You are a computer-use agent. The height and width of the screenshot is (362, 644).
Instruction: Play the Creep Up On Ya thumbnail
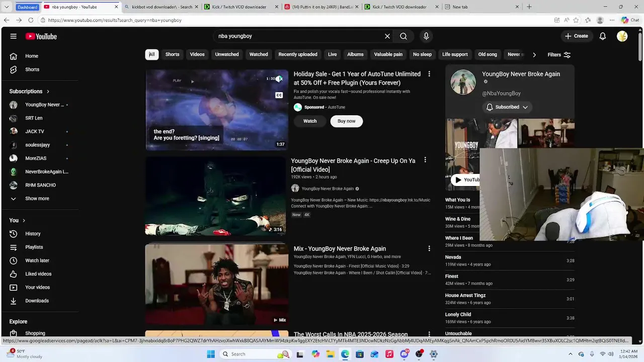(x=215, y=196)
